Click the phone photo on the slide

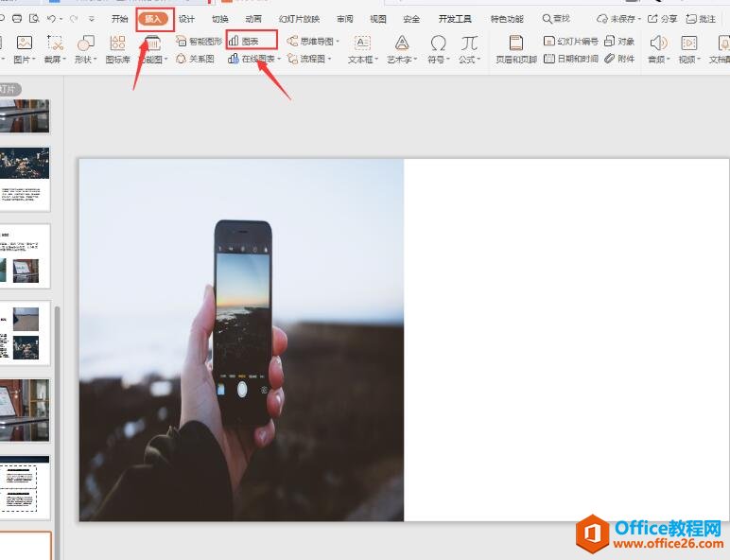tap(242, 340)
